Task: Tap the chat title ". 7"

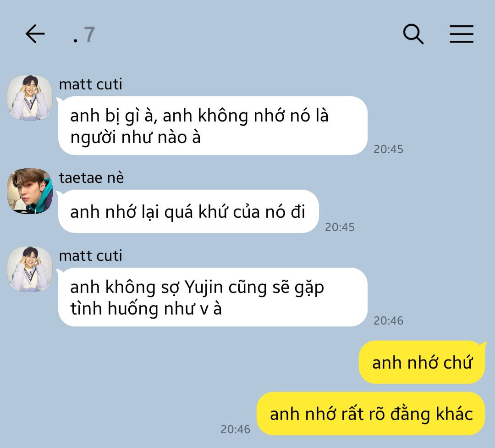Action: (x=84, y=34)
